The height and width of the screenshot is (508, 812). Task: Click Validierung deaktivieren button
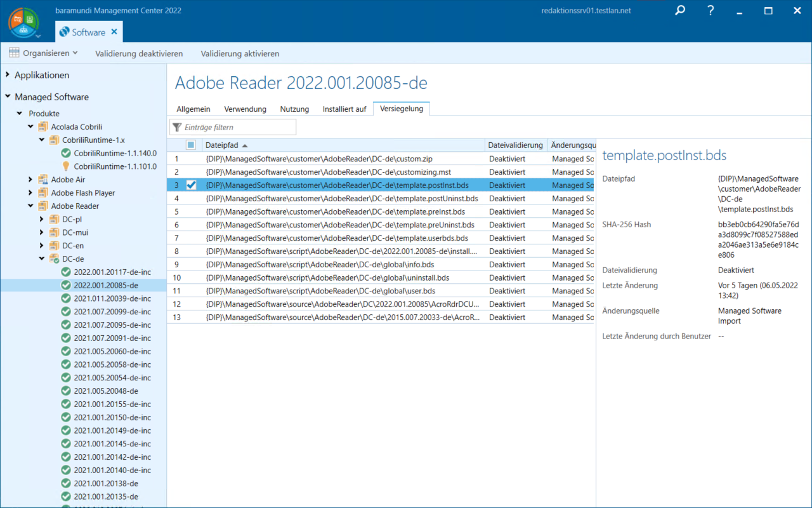pyautogui.click(x=139, y=53)
